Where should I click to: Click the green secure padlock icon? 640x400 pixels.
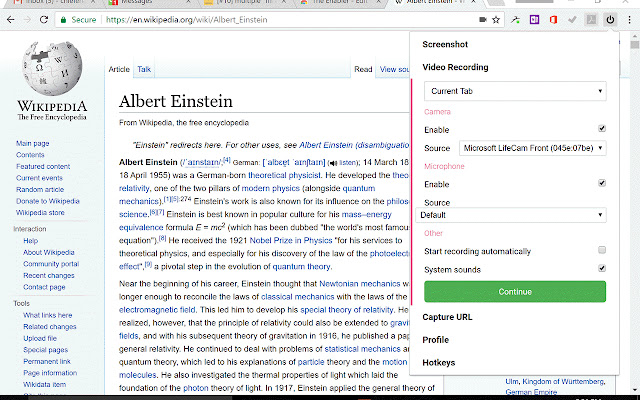(63, 20)
